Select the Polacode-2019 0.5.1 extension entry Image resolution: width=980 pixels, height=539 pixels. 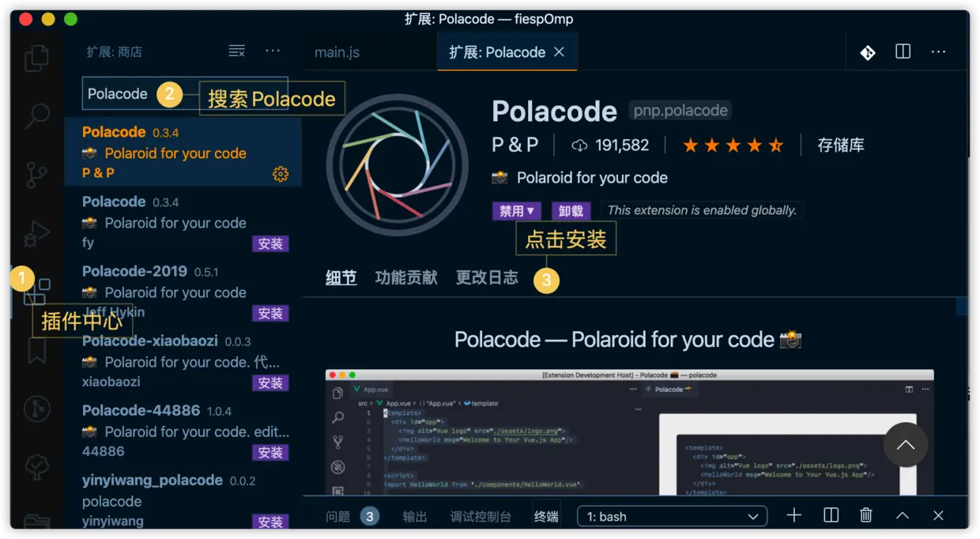pos(183,291)
